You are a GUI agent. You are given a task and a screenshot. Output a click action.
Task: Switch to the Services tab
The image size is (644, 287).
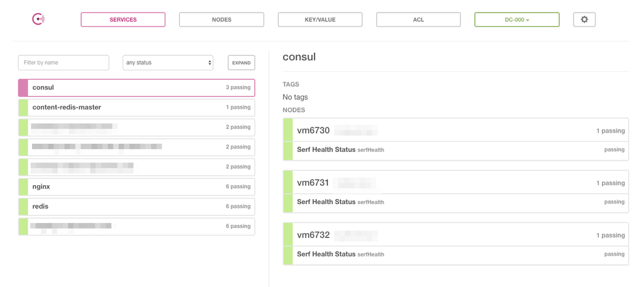123,19
